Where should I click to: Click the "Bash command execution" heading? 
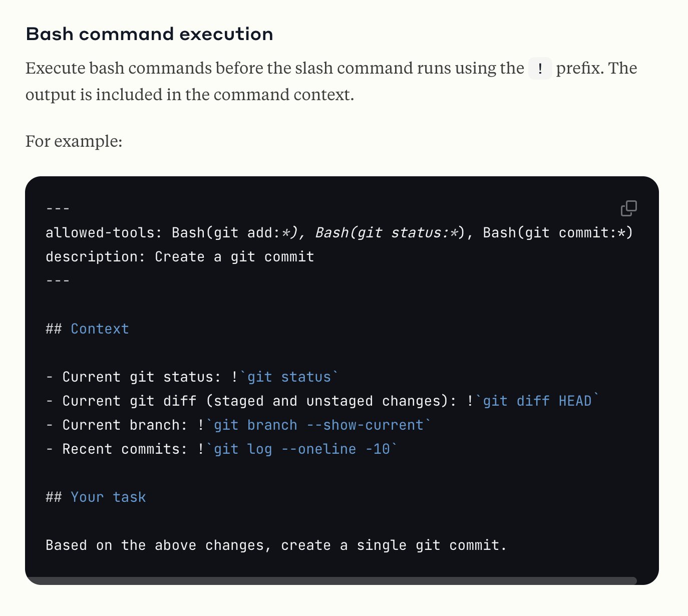tap(149, 34)
